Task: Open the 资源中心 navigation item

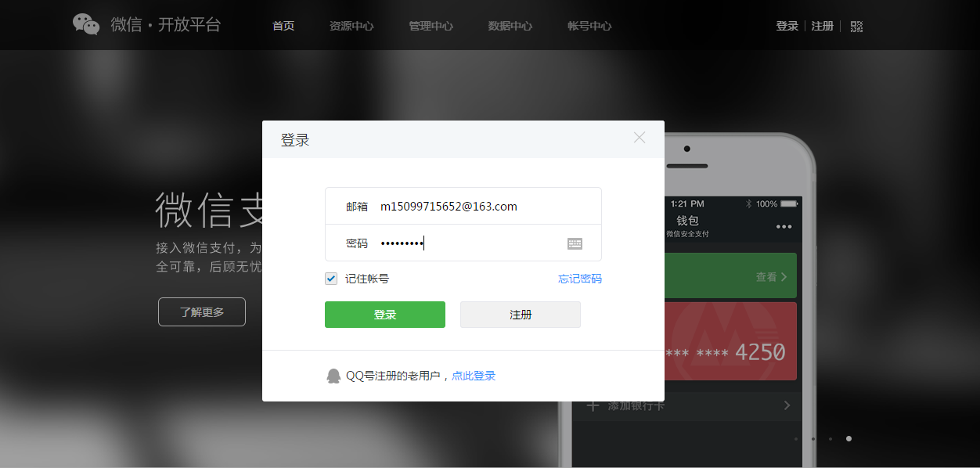Action: tap(351, 26)
